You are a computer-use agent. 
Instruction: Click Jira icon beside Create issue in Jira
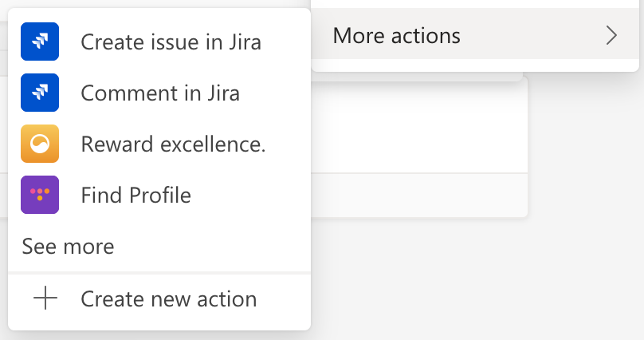point(40,42)
